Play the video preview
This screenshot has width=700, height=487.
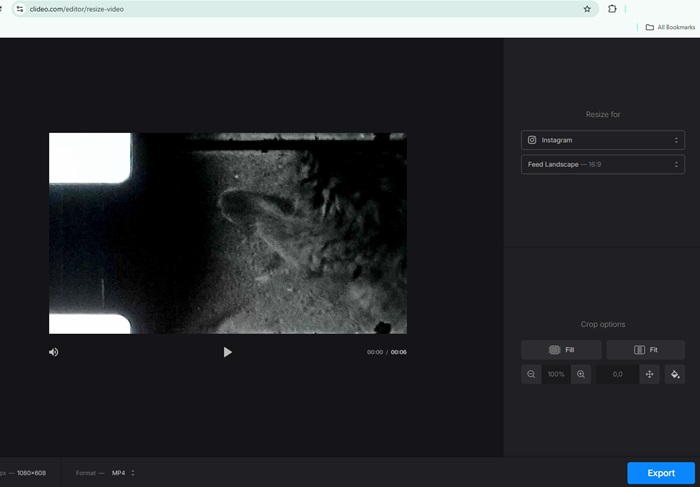tap(227, 352)
